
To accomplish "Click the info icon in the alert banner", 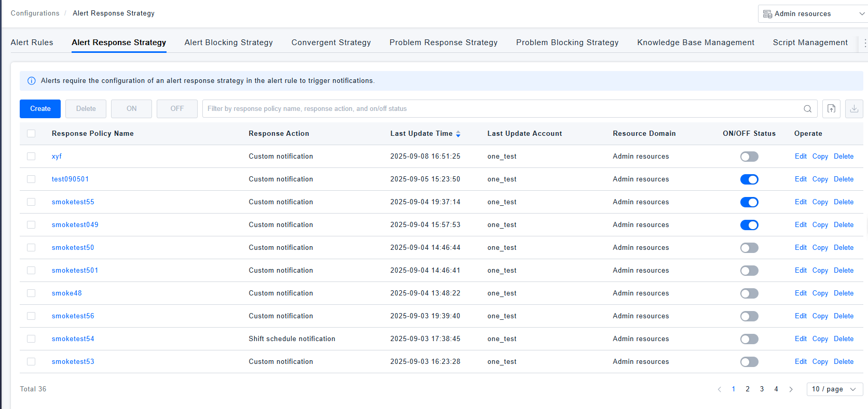I will (31, 81).
